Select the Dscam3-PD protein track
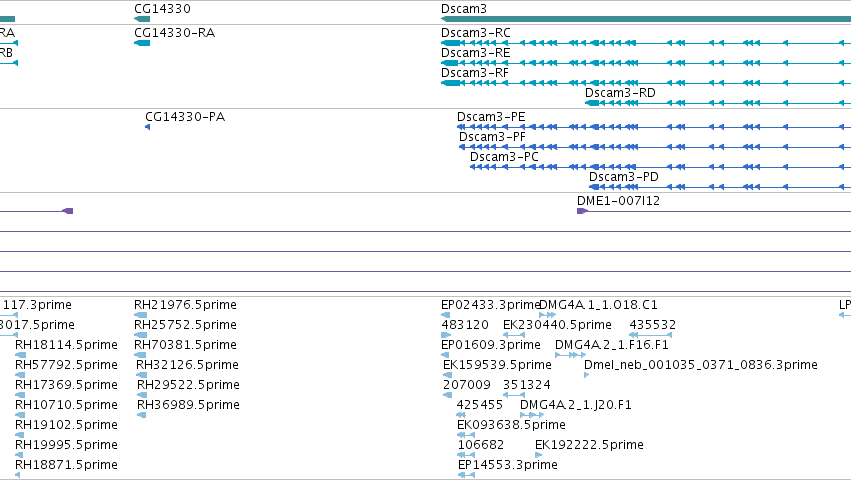851x480 pixels. (x=720, y=187)
